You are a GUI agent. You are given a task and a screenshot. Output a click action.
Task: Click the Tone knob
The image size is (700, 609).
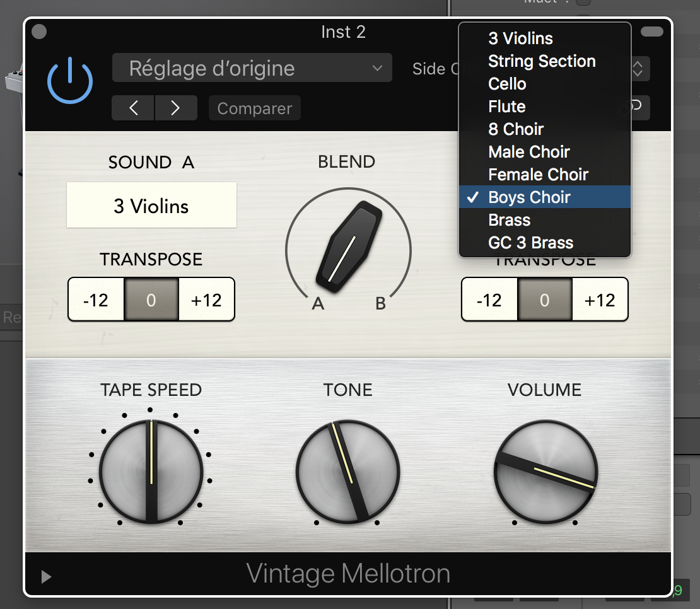(x=347, y=472)
